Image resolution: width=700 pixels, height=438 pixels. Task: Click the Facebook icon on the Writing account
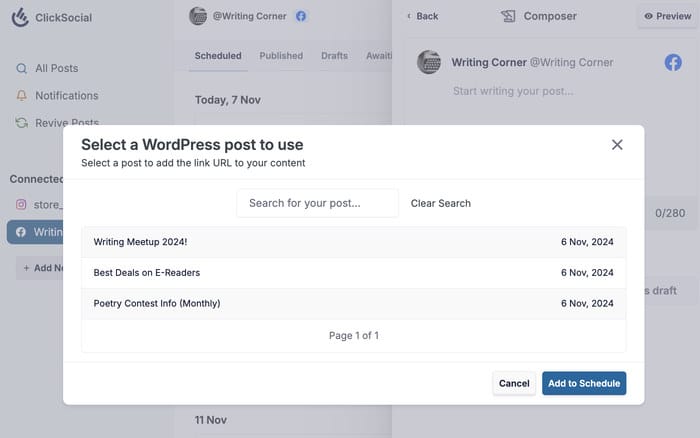[21, 232]
